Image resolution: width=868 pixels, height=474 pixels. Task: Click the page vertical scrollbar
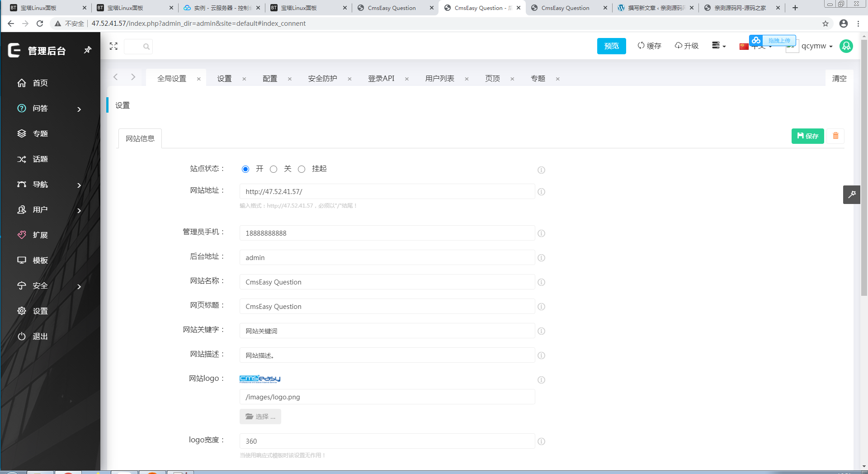tap(864, 167)
